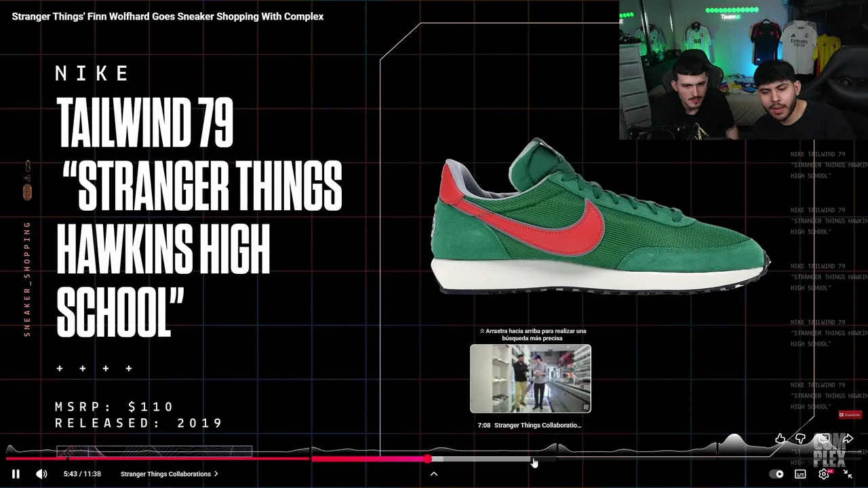Click the 7:08 preview thumbnail
Image resolution: width=868 pixels, height=488 pixels.
(x=530, y=378)
